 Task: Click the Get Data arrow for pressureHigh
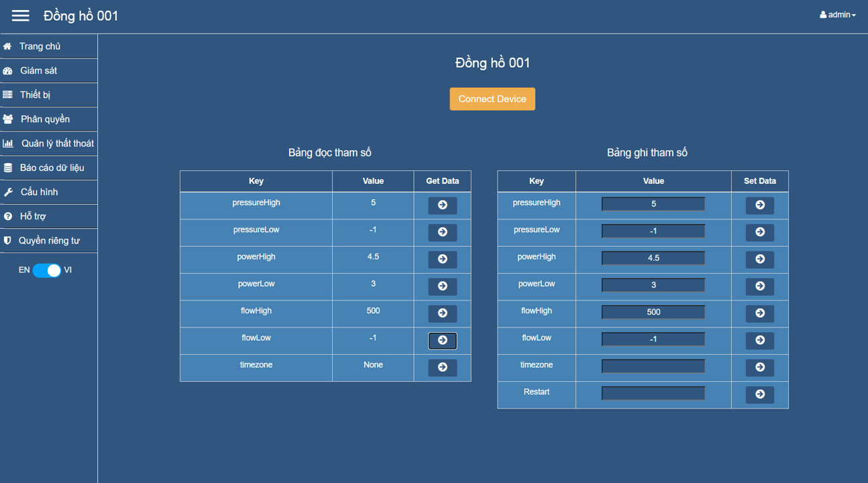[442, 205]
